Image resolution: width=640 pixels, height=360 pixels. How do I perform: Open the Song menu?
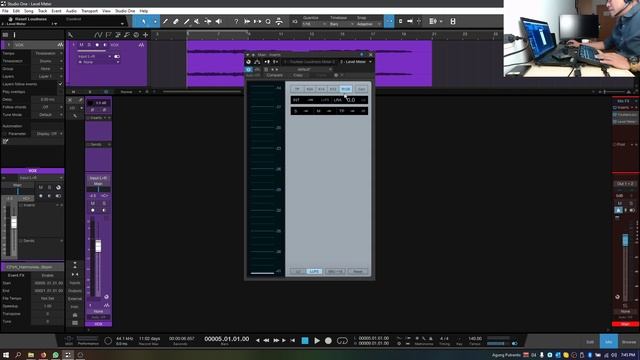point(29,11)
